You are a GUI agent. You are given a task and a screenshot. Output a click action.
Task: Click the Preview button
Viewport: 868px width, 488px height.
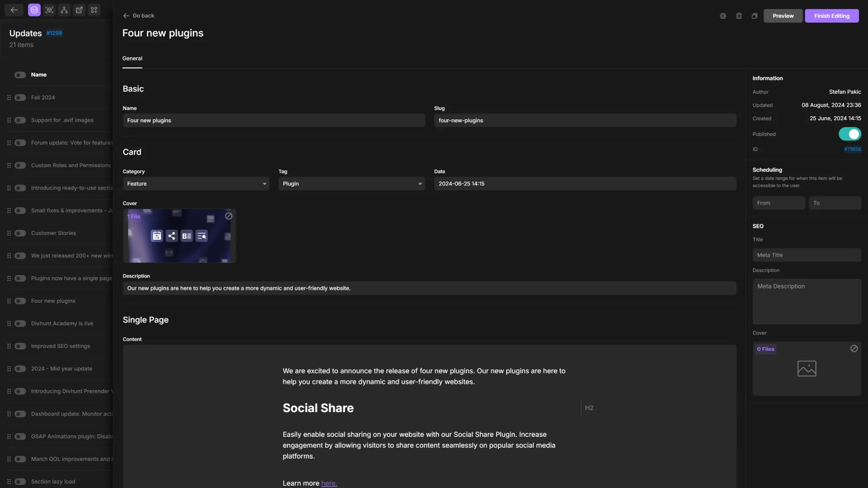pyautogui.click(x=783, y=16)
